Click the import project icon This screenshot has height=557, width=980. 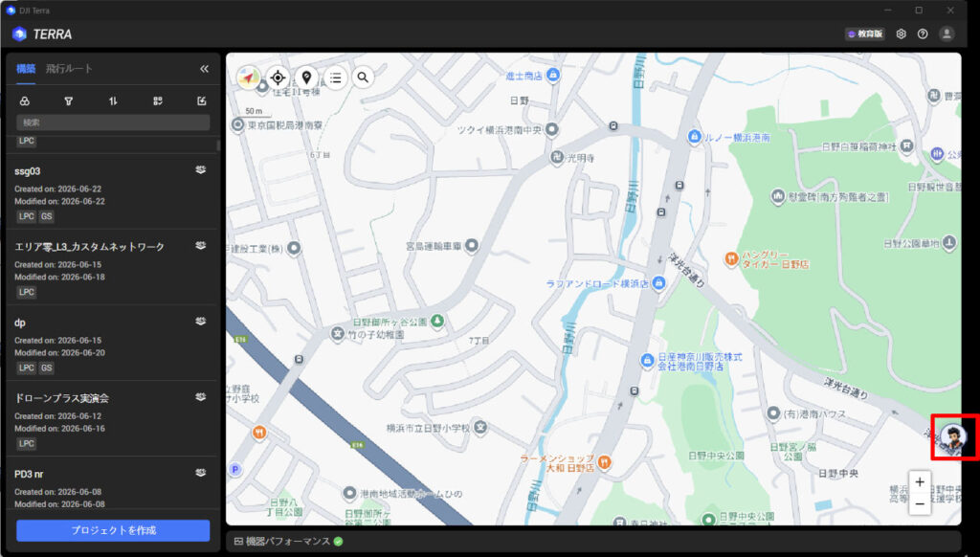[201, 101]
